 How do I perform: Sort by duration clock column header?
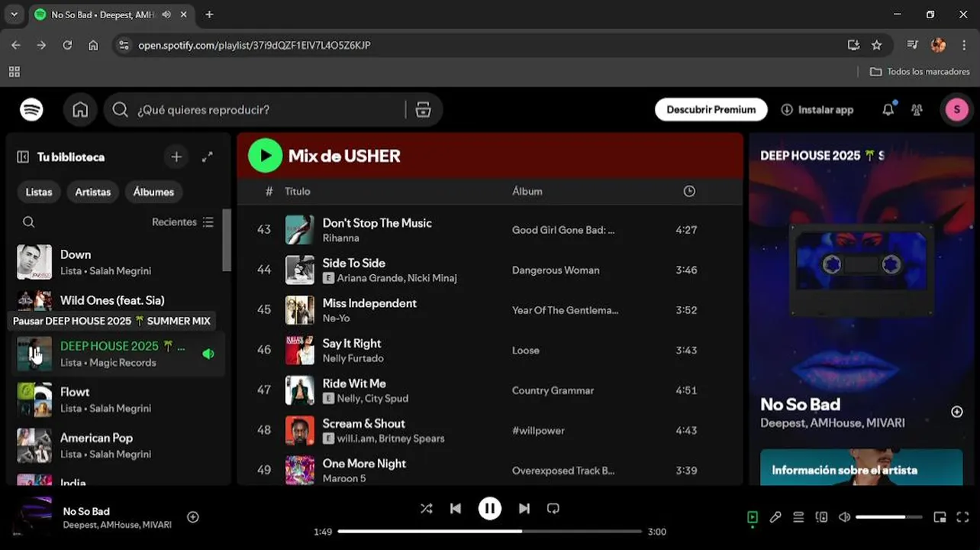coord(689,191)
